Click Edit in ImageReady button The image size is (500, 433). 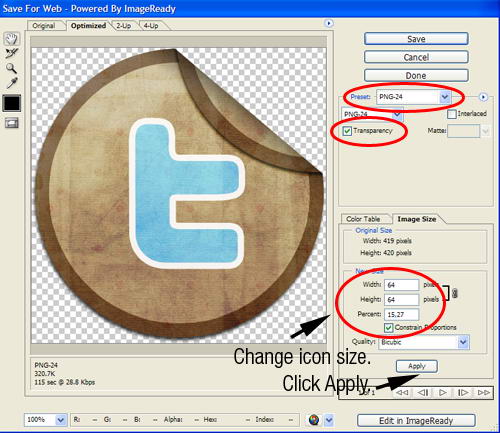click(416, 421)
